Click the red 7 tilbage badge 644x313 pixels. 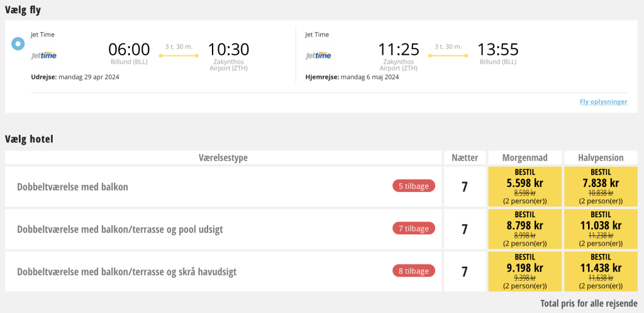(x=413, y=228)
